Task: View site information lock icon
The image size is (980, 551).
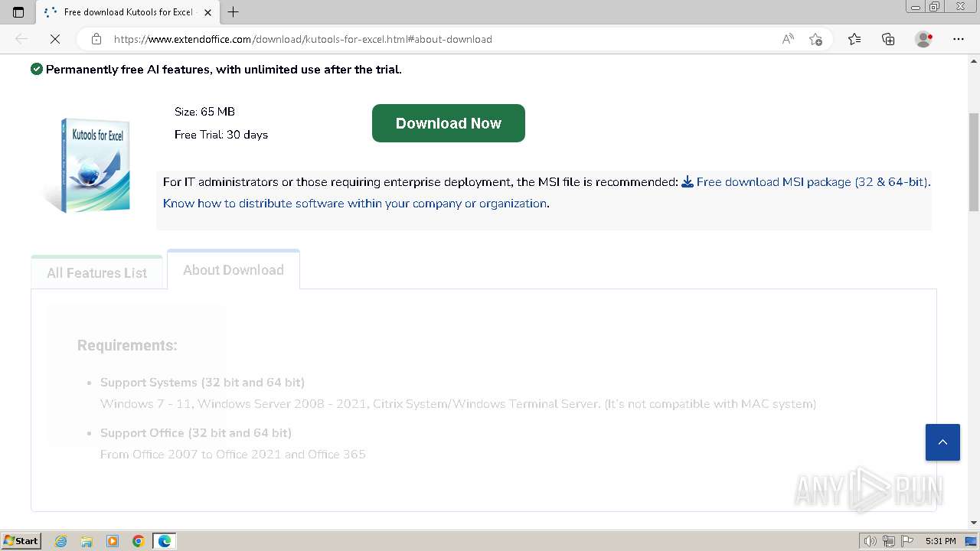Action: pos(96,39)
